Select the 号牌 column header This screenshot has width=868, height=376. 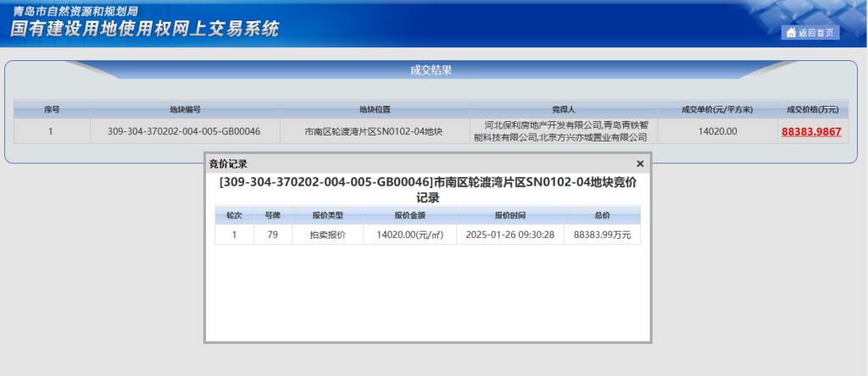click(272, 215)
